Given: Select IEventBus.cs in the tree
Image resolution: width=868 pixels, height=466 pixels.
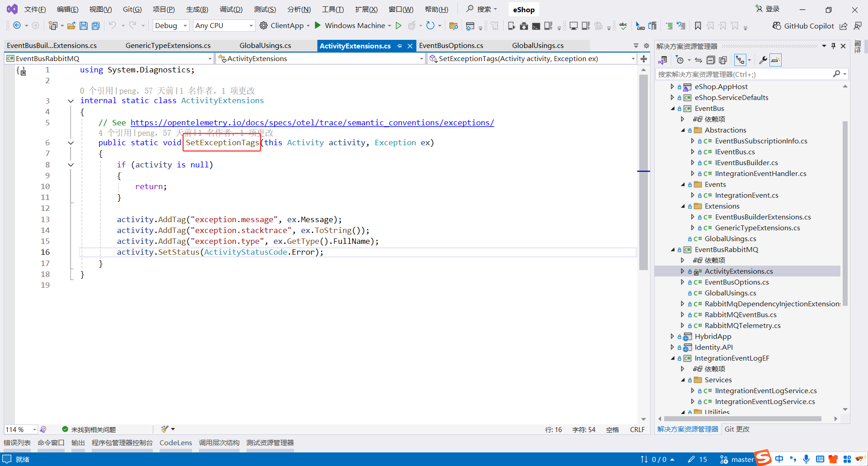Looking at the screenshot, I should point(735,152).
